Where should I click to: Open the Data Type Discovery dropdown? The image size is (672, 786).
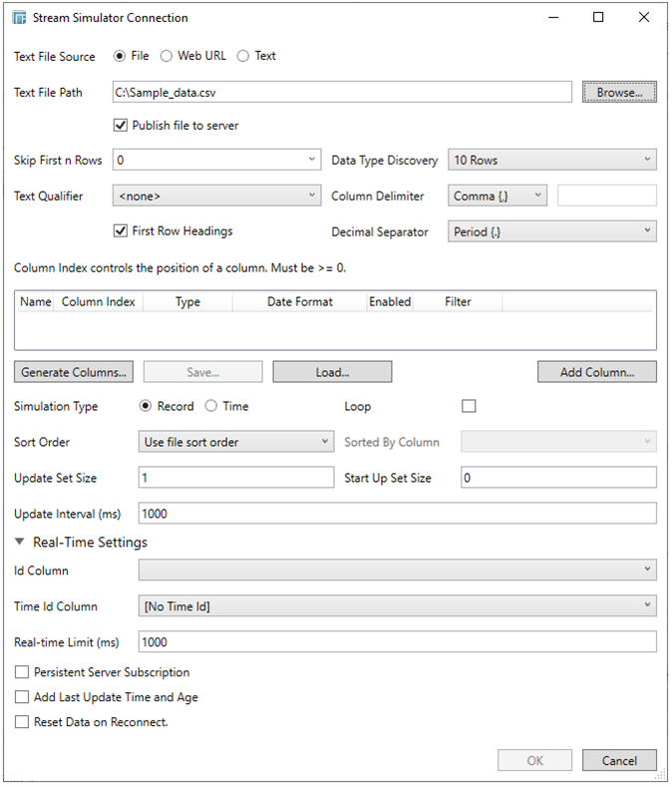click(552, 160)
